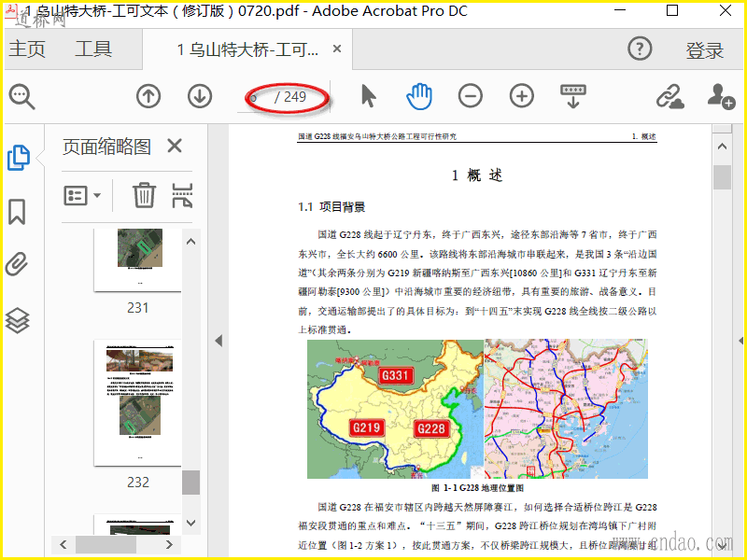The image size is (747, 560).
Task: Open the page thumbnails panel icon
Action: click(19, 158)
